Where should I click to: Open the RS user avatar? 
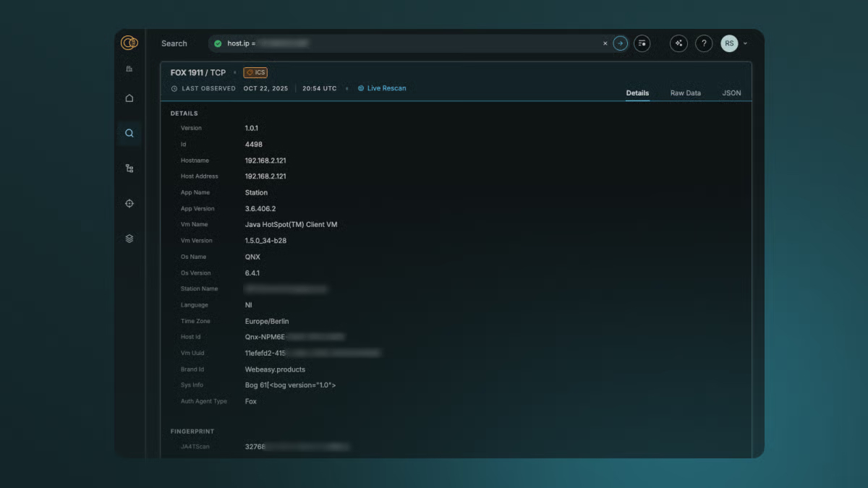click(729, 43)
